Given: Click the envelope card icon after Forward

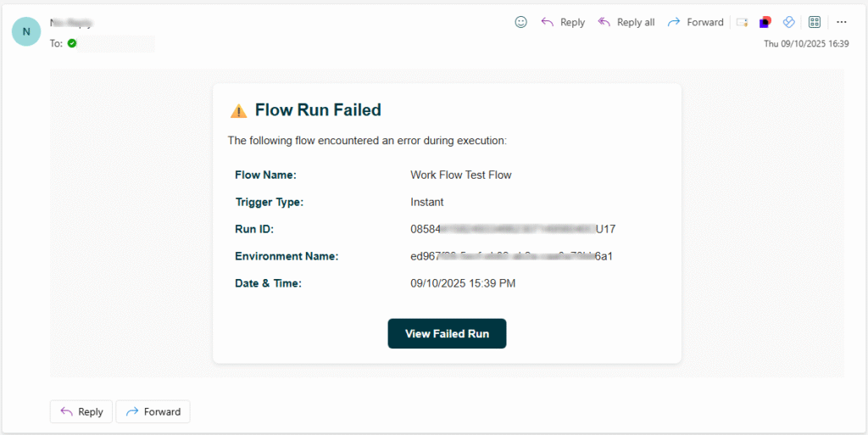Looking at the screenshot, I should click(743, 22).
